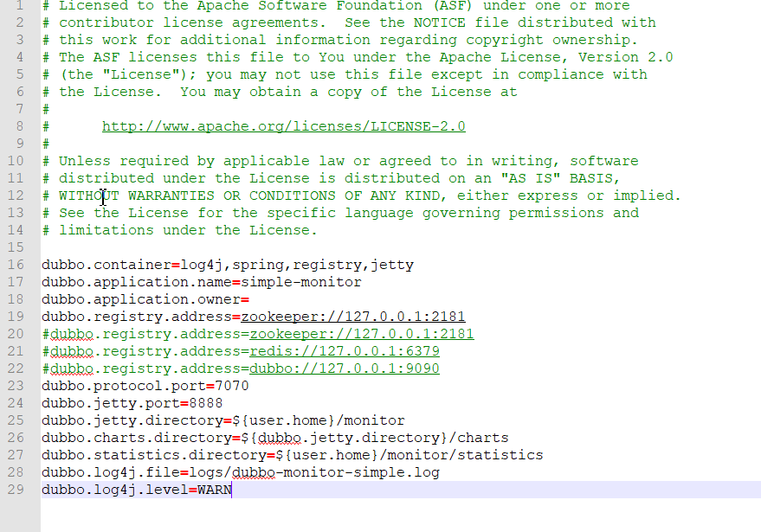Viewport: 761px width, 532px height.
Task: Click 'See the License for the specific' comment
Action: pos(197,213)
